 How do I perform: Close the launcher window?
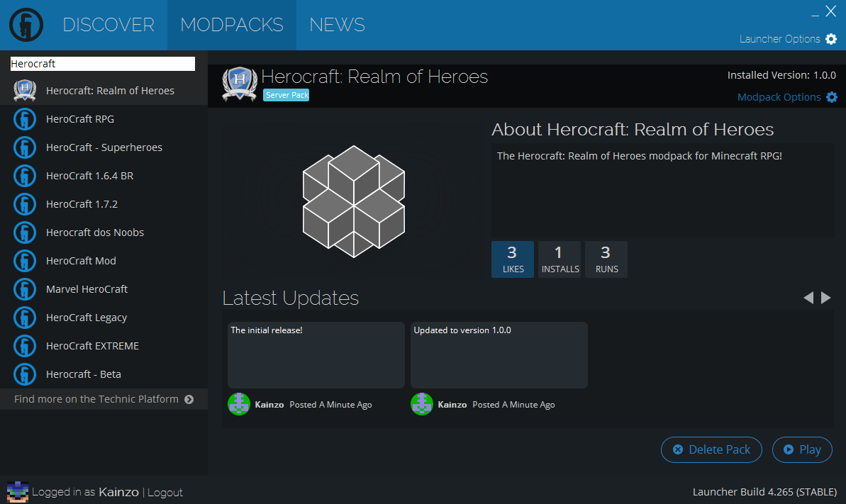pyautogui.click(x=831, y=11)
